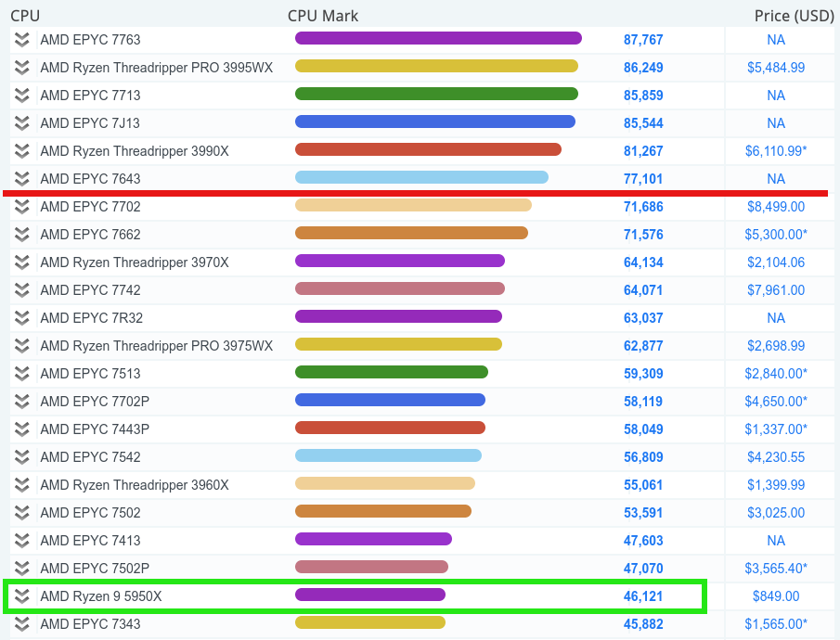Expand the Threadripper 3990X row chevron

(x=22, y=151)
